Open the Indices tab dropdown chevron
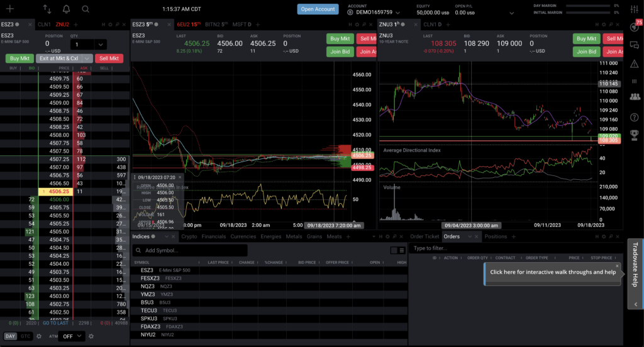 coord(166,236)
